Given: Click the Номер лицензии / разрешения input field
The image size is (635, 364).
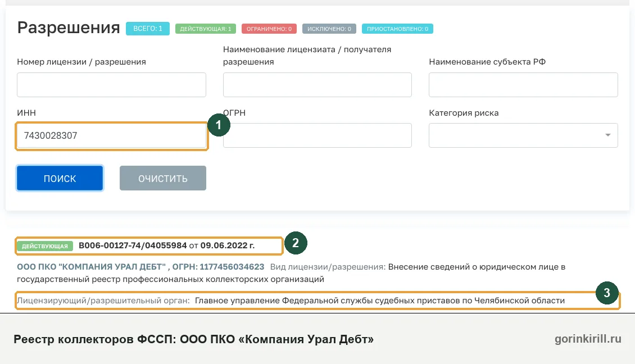Looking at the screenshot, I should (x=111, y=85).
